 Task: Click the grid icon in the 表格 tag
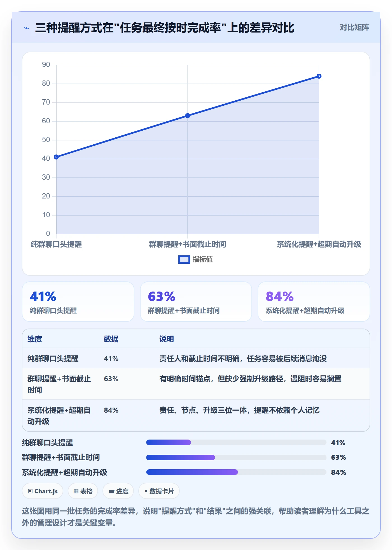coord(76,491)
